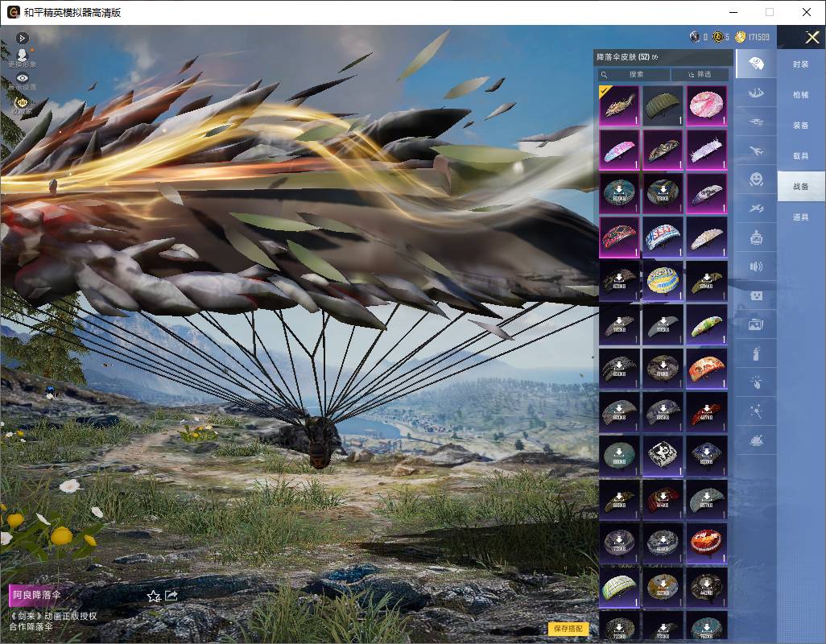Open the picture gallery category icon
Viewport: 826px width, 644px height.
[x=756, y=324]
